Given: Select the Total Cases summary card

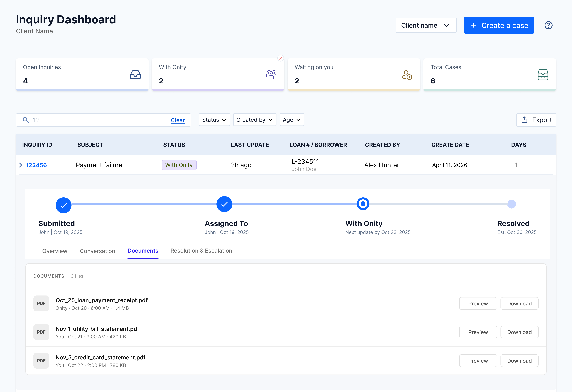Looking at the screenshot, I should click(x=490, y=75).
